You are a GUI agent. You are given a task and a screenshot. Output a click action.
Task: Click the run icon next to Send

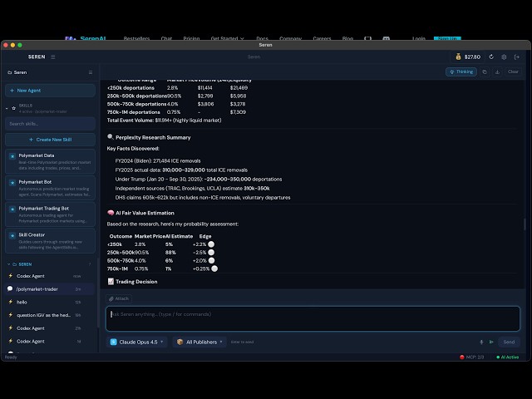coord(491,342)
